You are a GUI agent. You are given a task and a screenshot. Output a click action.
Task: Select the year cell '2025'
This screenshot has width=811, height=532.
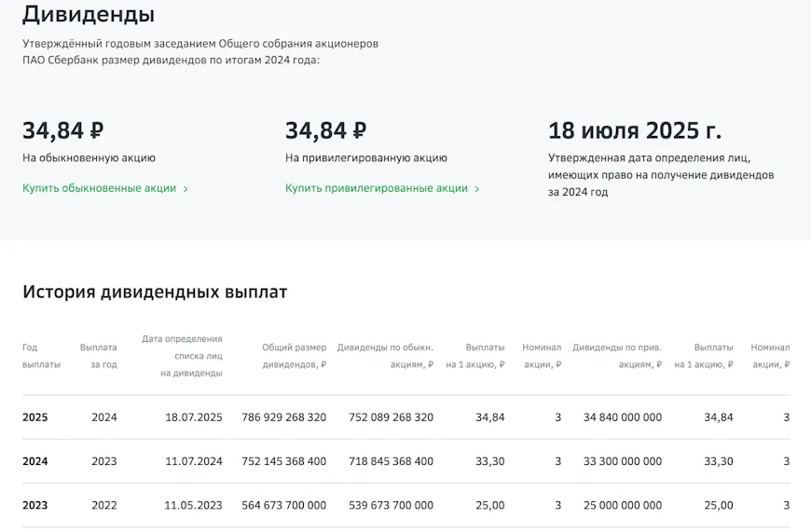[x=34, y=417]
